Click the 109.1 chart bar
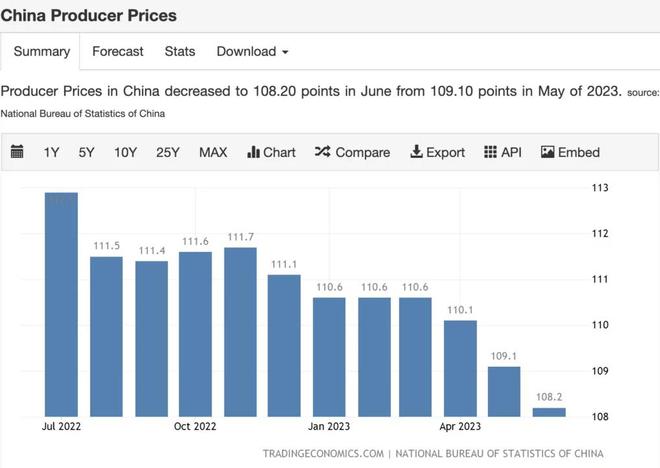Image resolution: width=660 pixels, height=468 pixels. 505,392
